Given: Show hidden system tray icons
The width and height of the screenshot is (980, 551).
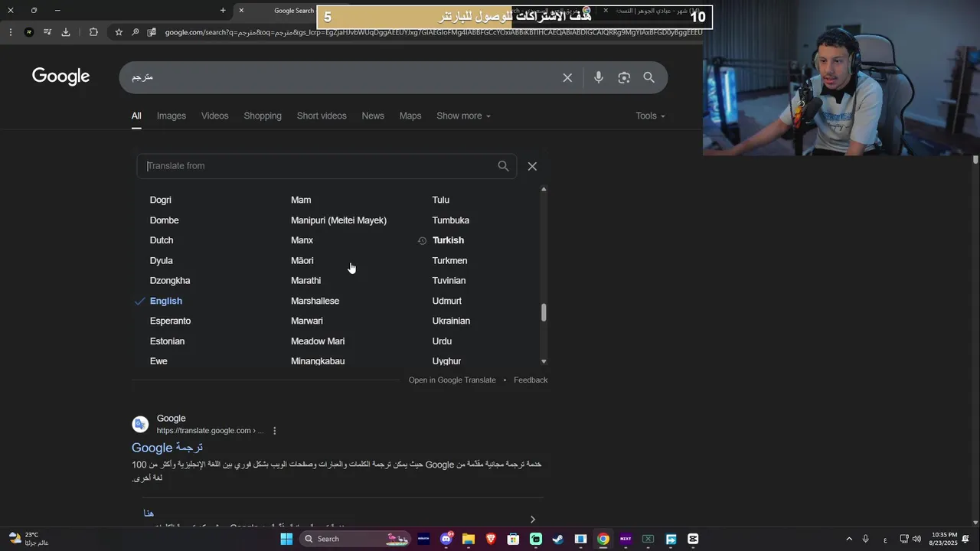Looking at the screenshot, I should click(x=848, y=539).
